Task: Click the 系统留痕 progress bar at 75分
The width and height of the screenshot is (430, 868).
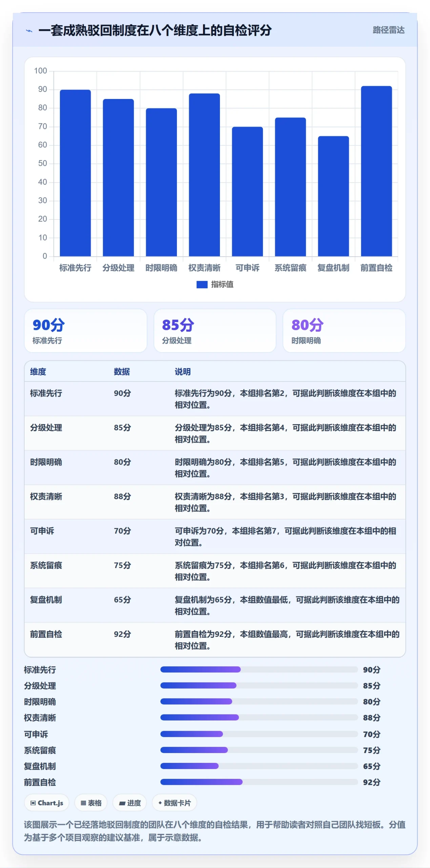Action: tap(259, 750)
